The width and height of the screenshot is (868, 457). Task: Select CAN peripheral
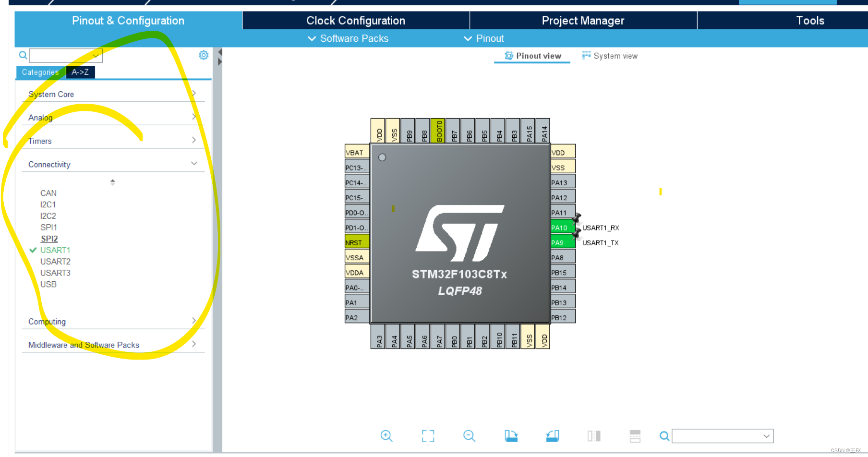(48, 193)
